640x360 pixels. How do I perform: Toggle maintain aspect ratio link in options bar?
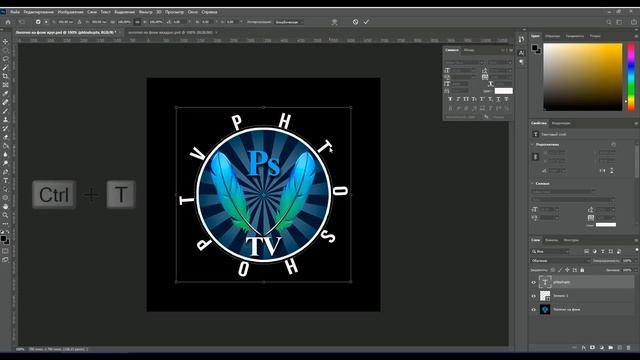137,22
